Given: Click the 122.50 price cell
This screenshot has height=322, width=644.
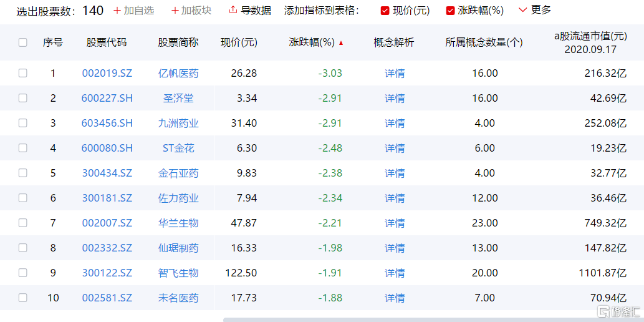Looking at the screenshot, I should point(241,273).
